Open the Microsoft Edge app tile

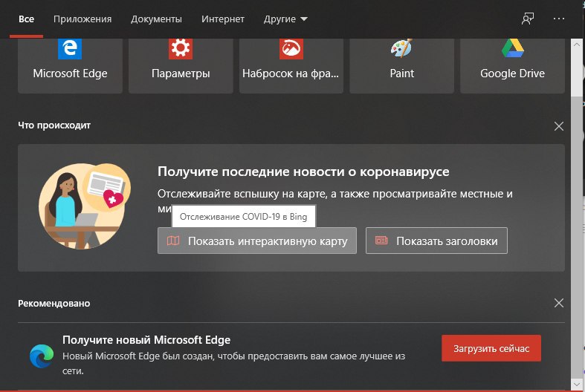click(x=70, y=65)
